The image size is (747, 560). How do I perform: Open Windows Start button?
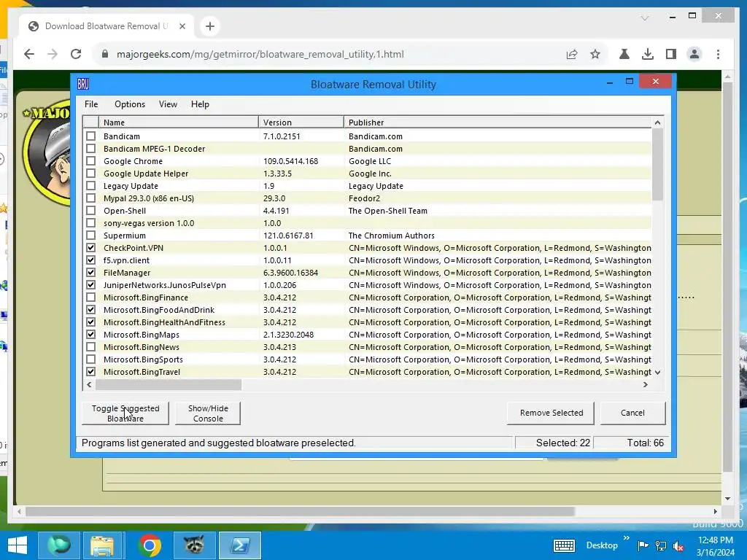click(18, 545)
